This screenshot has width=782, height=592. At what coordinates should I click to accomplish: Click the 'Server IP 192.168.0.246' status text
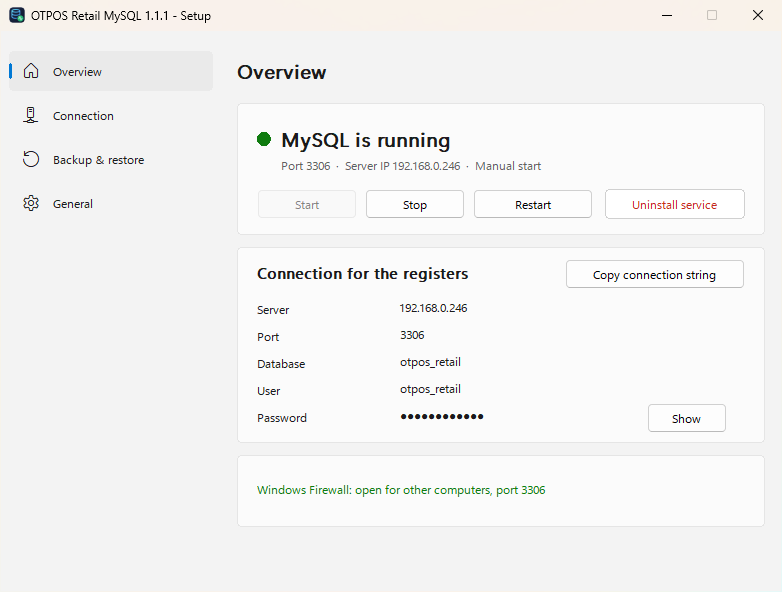pos(402,166)
